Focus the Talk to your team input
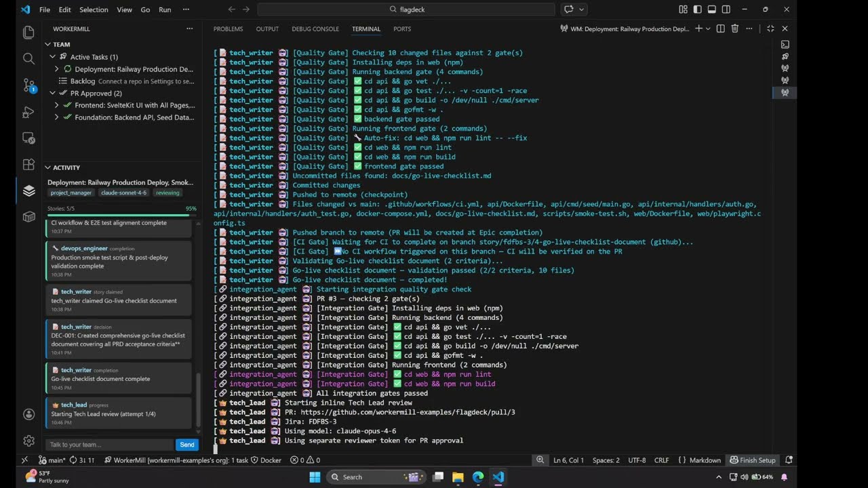Viewport: 868px width, 488px height. point(110,445)
